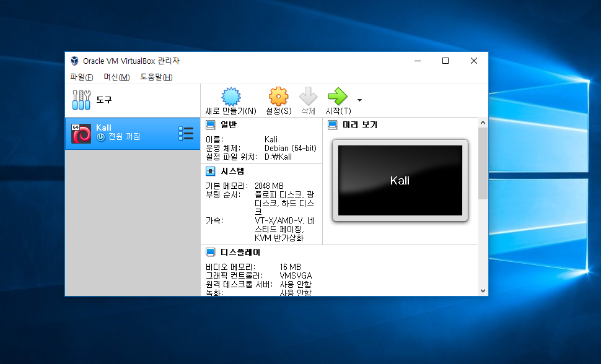Click the '부팅 순서:' label
This screenshot has width=601, height=364.
point(223,194)
